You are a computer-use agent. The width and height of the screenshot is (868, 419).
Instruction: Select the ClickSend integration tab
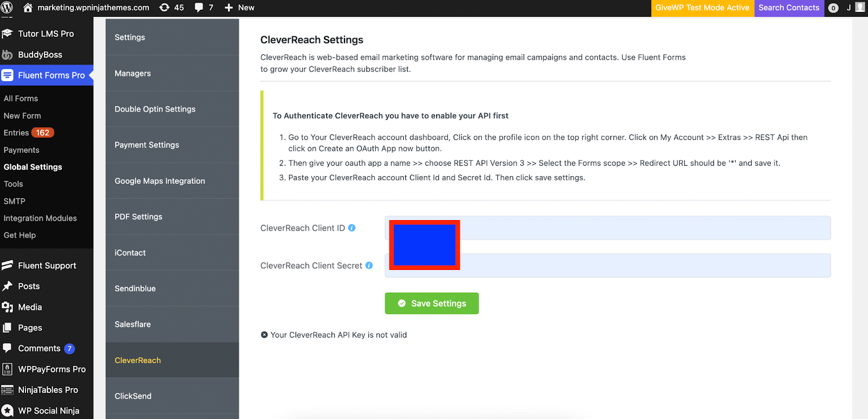click(173, 396)
